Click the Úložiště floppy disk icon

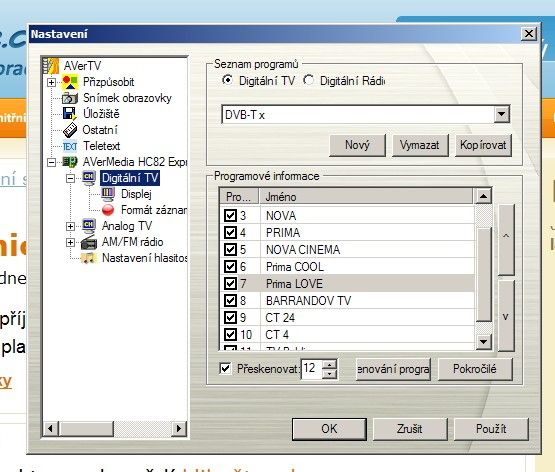pos(69,114)
